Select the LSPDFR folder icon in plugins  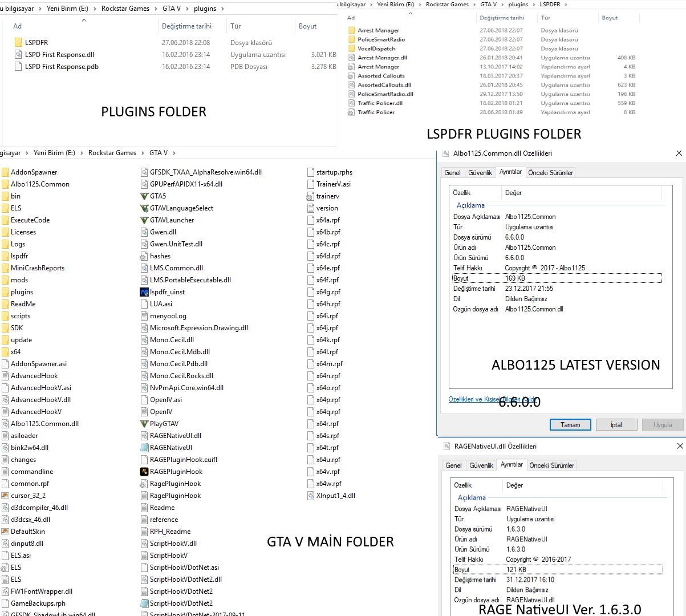[x=18, y=43]
